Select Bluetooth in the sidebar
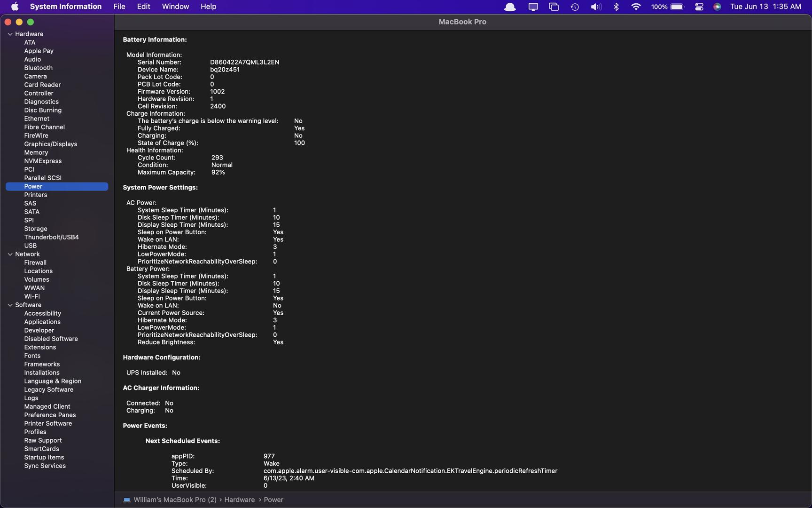The height and width of the screenshot is (508, 812). (38, 68)
